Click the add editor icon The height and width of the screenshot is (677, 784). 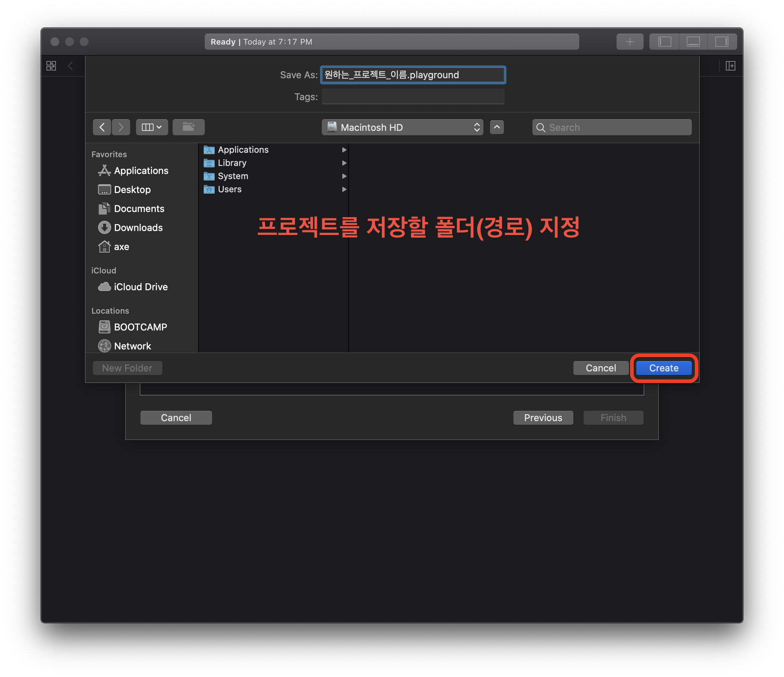click(x=730, y=66)
